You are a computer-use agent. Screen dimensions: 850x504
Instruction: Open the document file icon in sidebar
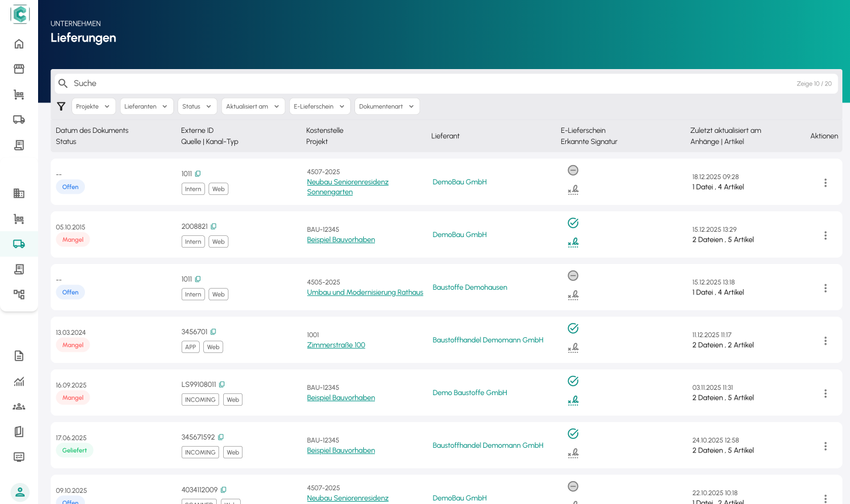click(x=19, y=356)
